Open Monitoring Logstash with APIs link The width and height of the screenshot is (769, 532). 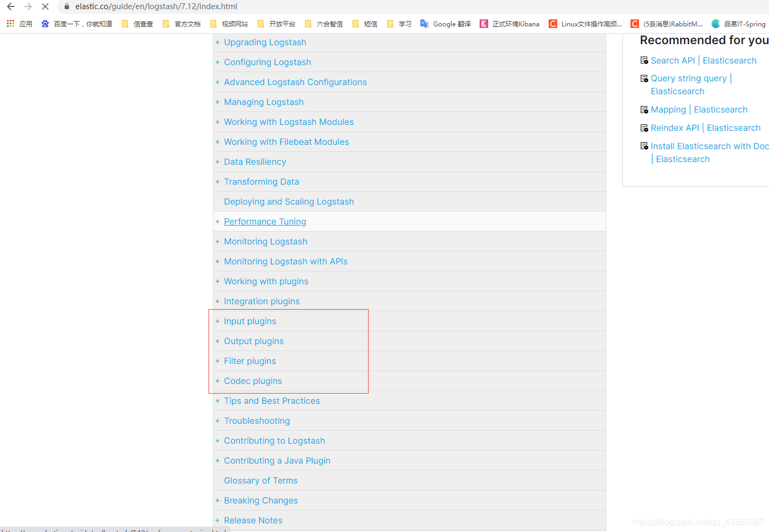pos(286,261)
